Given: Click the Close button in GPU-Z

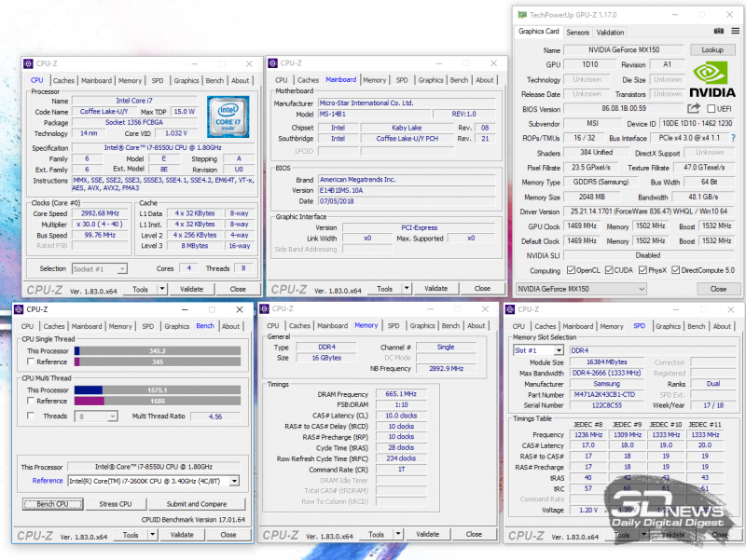Looking at the screenshot, I should pos(718,289).
